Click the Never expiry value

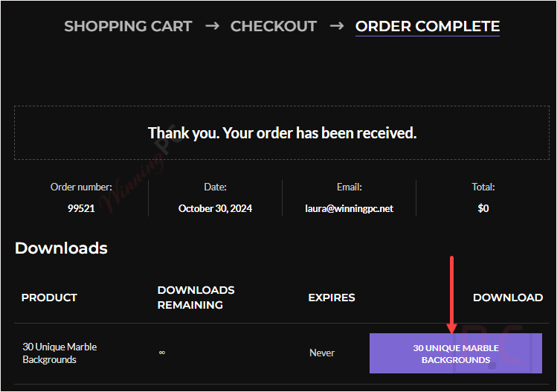[322, 353]
